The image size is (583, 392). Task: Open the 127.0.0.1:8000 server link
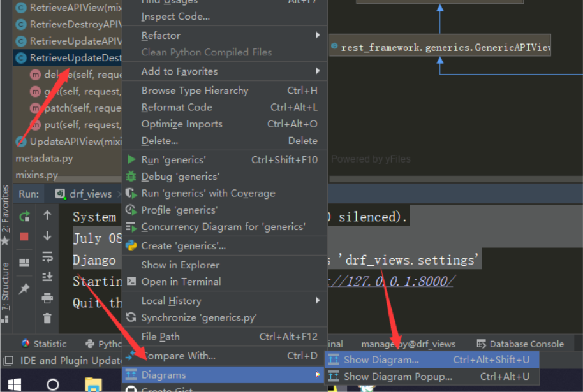click(x=390, y=281)
